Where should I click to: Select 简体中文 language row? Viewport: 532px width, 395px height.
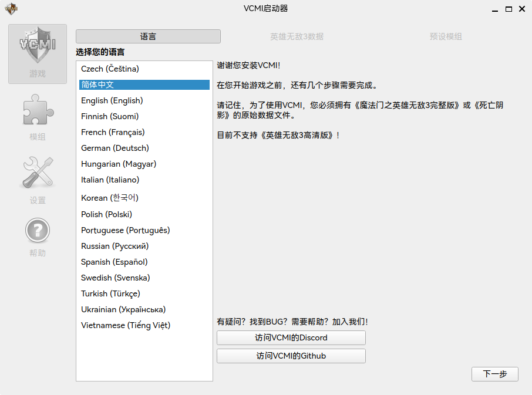pyautogui.click(x=144, y=85)
